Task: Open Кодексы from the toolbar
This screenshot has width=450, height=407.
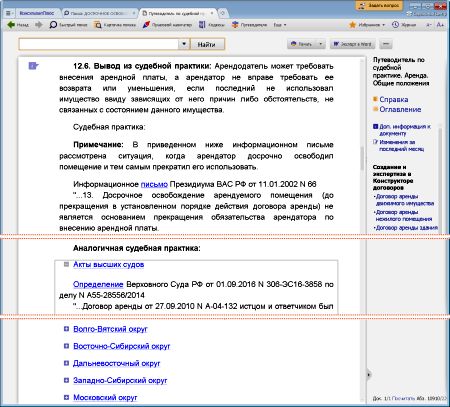Action: [x=212, y=25]
